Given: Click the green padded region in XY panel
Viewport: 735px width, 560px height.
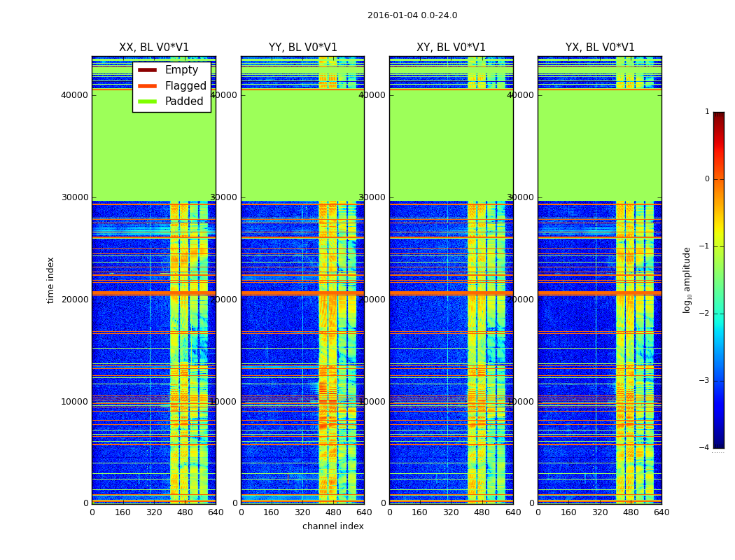Looking at the screenshot, I should click(x=451, y=146).
